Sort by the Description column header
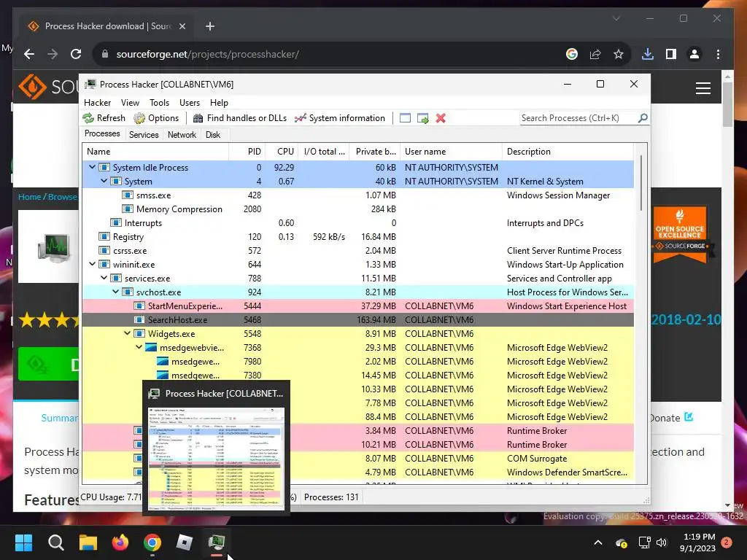Screen dimensions: 747x560 tap(568, 152)
